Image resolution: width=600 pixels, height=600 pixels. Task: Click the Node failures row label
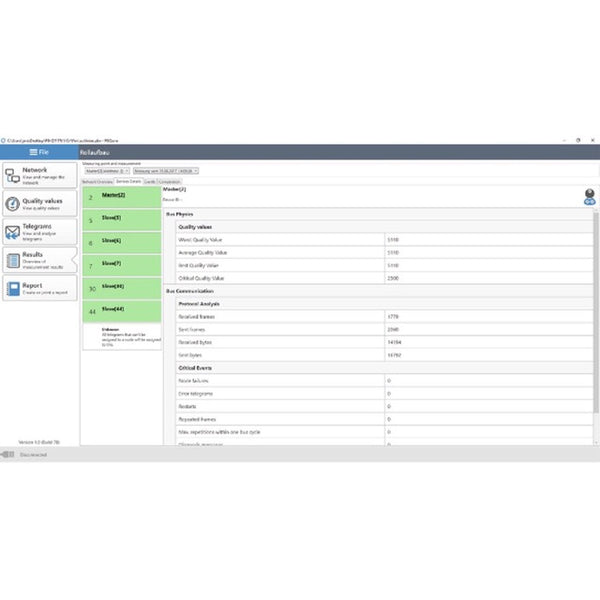coord(193,381)
